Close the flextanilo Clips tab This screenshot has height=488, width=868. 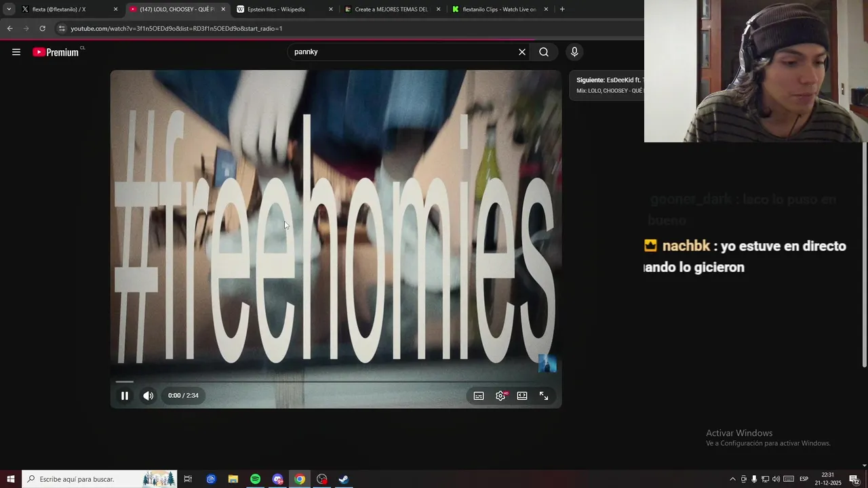546,9
